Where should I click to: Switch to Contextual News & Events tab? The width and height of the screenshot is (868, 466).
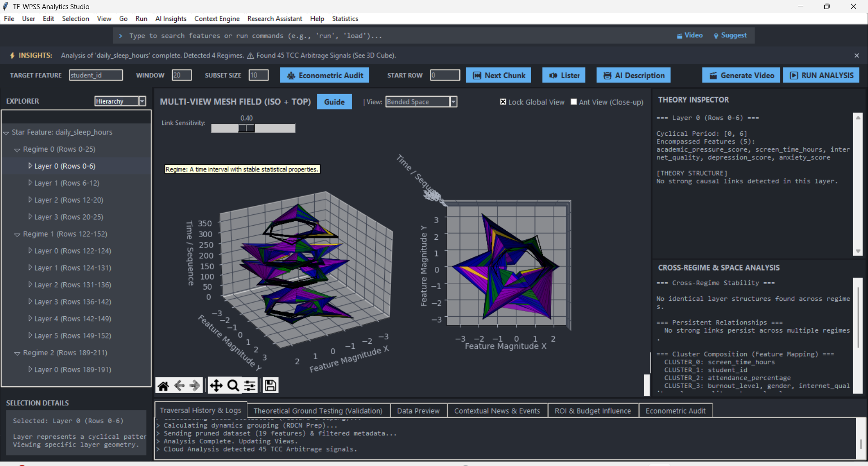coord(497,411)
